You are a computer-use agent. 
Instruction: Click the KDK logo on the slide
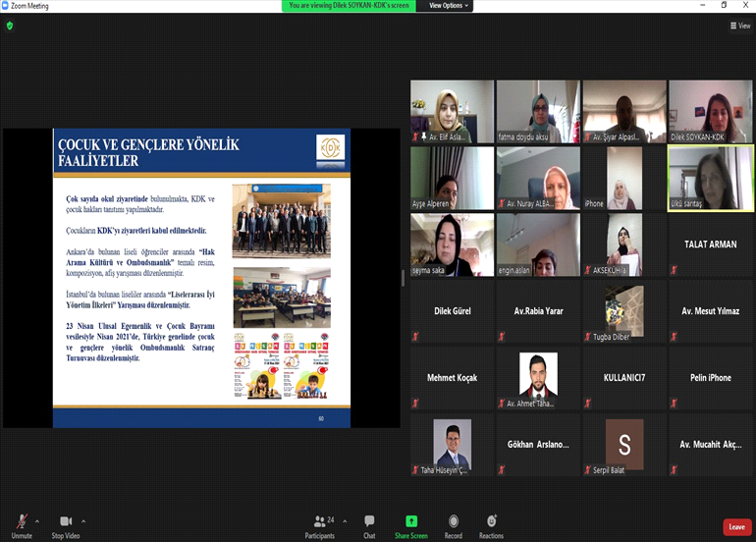click(x=331, y=147)
